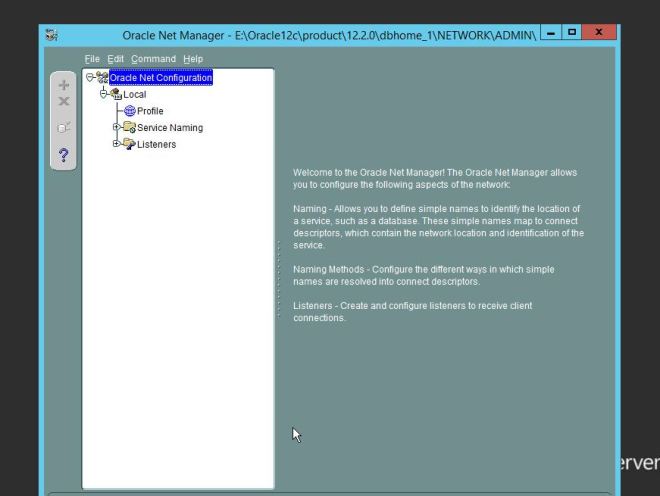The height and width of the screenshot is (496, 660).
Task: Click the red X Delete toolbar icon
Action: pyautogui.click(x=62, y=102)
